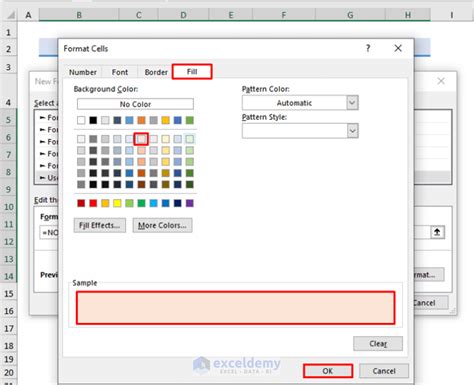
Task: Select bright red standard color swatch
Action: pyautogui.click(x=93, y=203)
